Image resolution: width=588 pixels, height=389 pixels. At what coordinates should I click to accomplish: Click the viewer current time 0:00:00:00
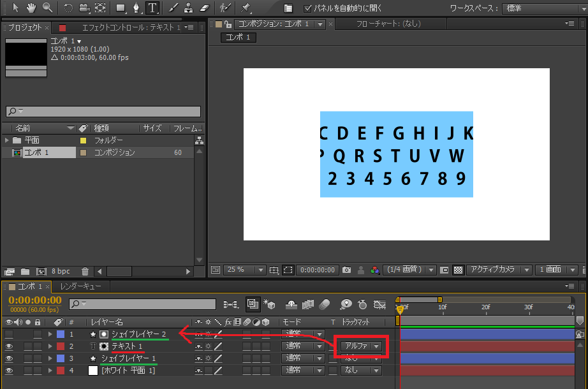pos(317,270)
